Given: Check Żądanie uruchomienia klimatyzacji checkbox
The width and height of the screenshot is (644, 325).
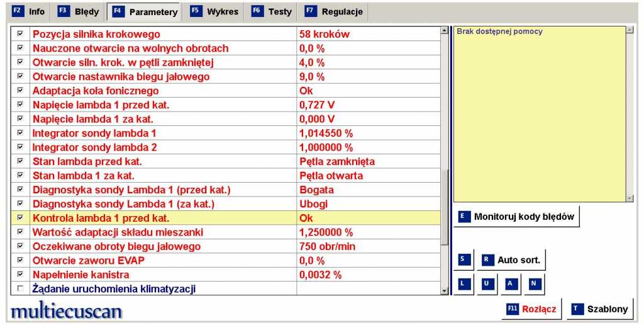Looking at the screenshot, I should point(20,289).
